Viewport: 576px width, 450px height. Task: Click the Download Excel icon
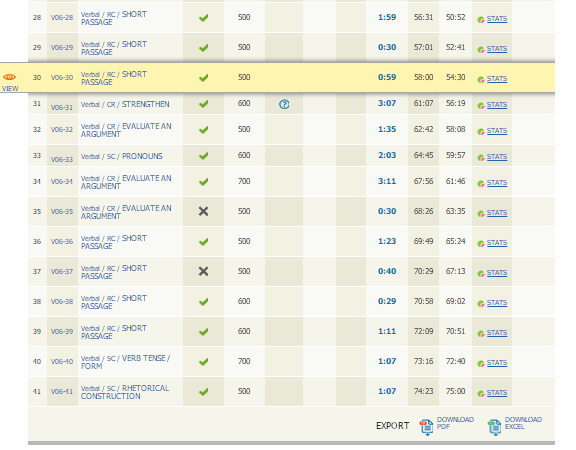[x=494, y=427]
